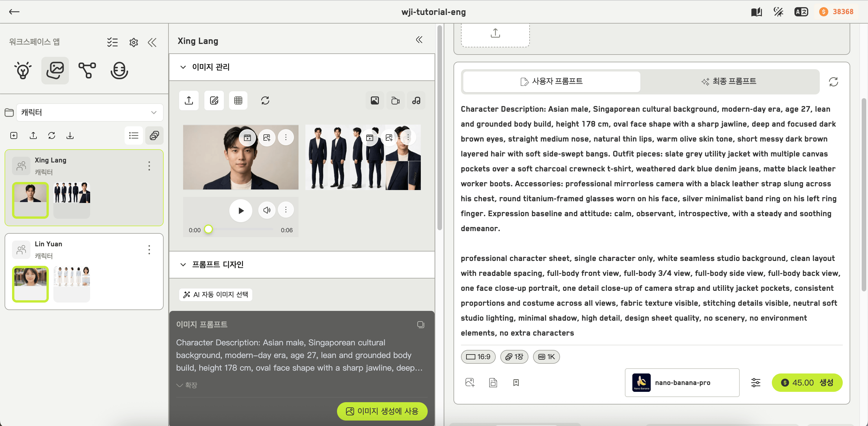Switch to stacked card view
Viewport: 868px width, 426px height.
[x=154, y=135]
